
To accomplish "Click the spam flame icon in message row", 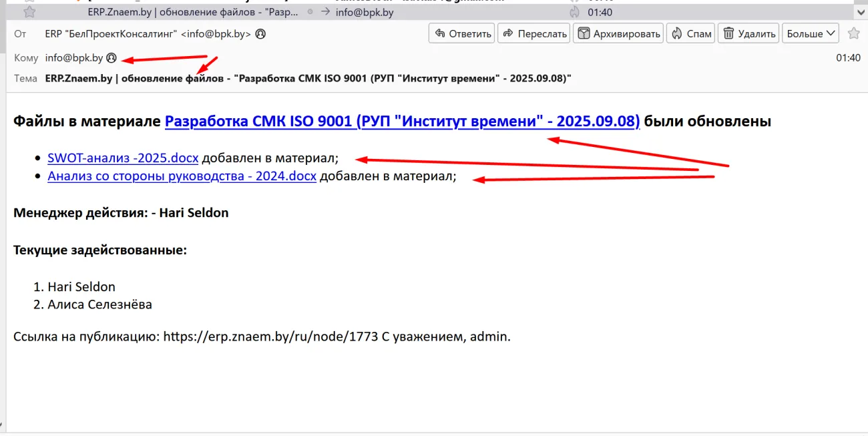I will [x=574, y=12].
